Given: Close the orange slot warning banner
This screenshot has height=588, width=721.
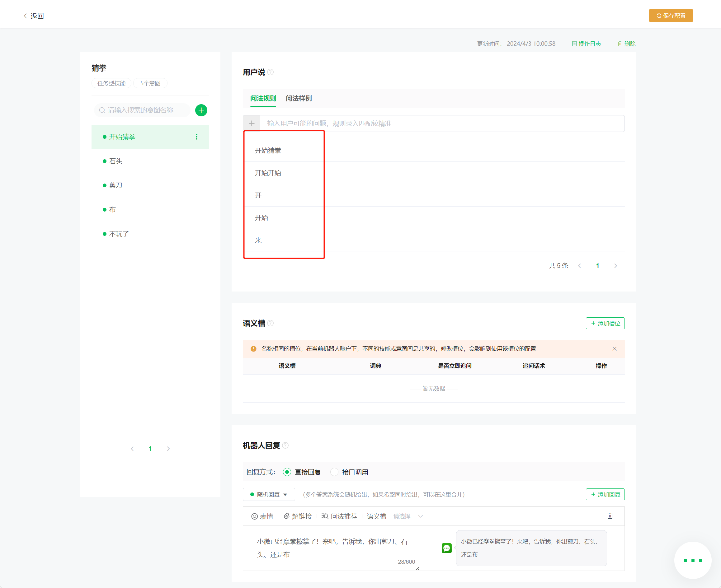Looking at the screenshot, I should (614, 349).
